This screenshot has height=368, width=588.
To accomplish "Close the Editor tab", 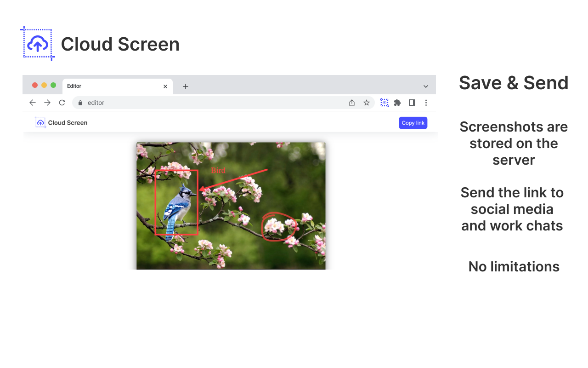I will click(165, 86).
